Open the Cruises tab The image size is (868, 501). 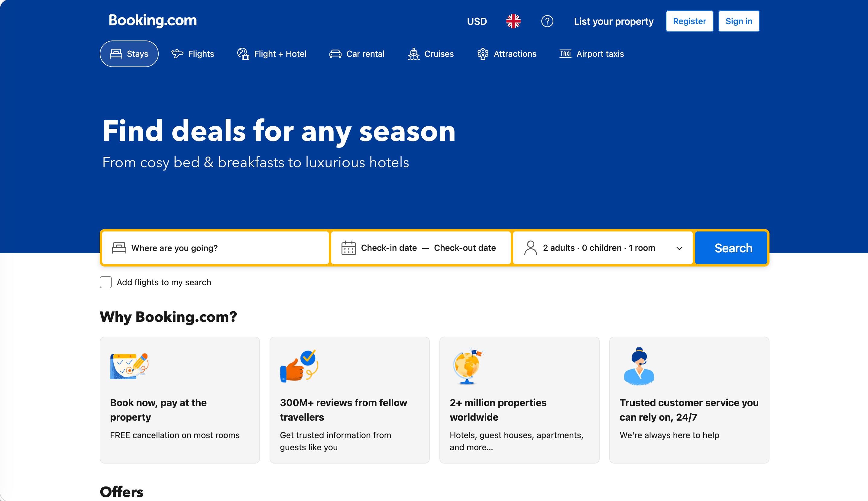(x=431, y=54)
